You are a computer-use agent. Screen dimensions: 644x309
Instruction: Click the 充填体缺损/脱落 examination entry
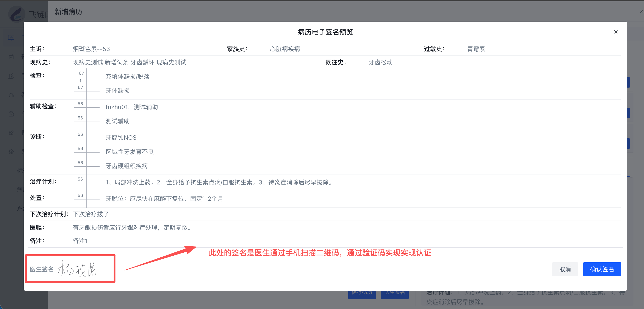pyautogui.click(x=128, y=76)
